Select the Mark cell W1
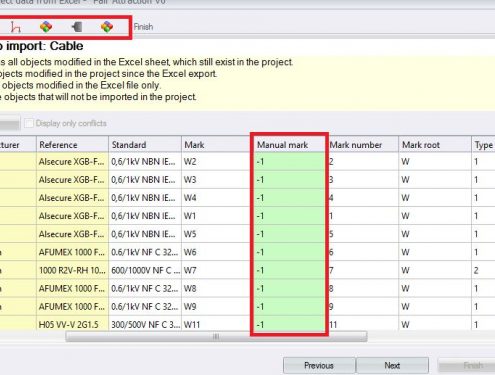 coord(217,216)
